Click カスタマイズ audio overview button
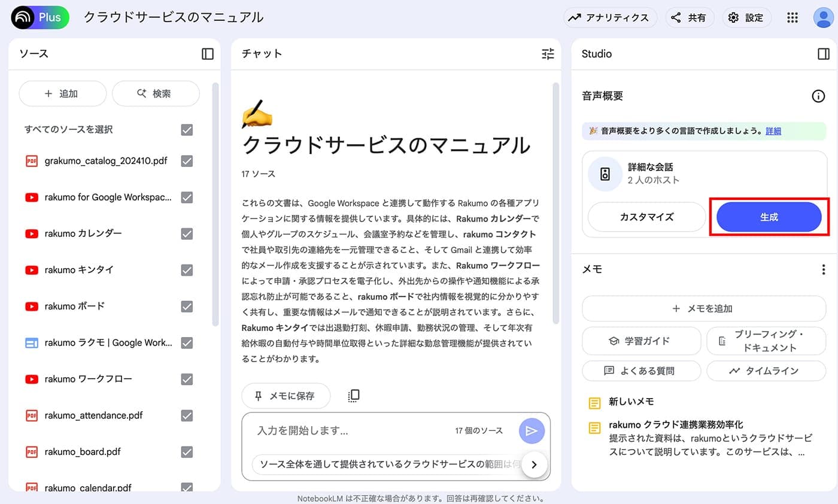Image resolution: width=838 pixels, height=504 pixels. (647, 217)
